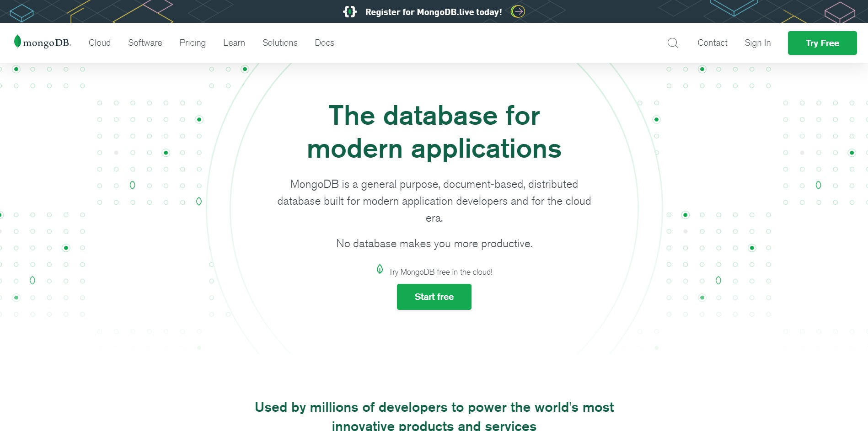
Task: Click the Sign In link
Action: 757,43
